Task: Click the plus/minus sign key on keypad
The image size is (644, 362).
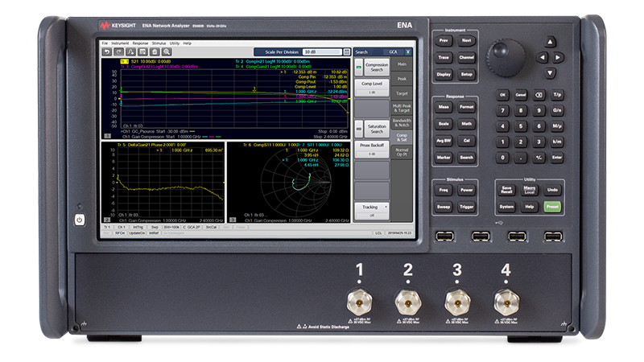Action: click(539, 158)
